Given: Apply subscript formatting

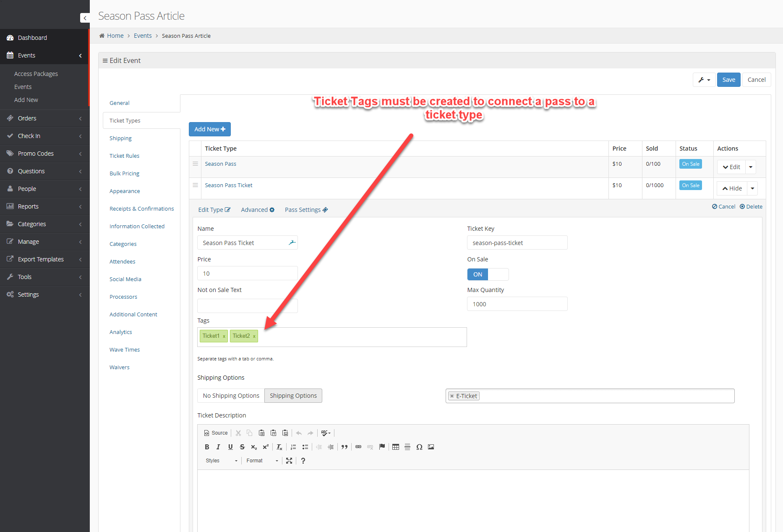Looking at the screenshot, I should [254, 447].
